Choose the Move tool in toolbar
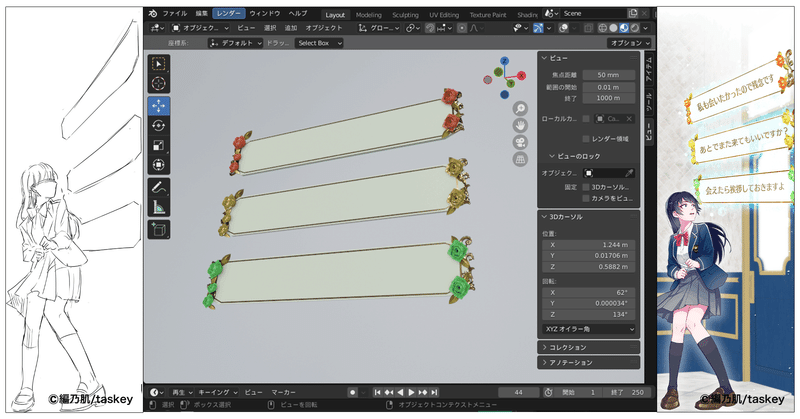The width and height of the screenshot is (800, 419). 159,106
